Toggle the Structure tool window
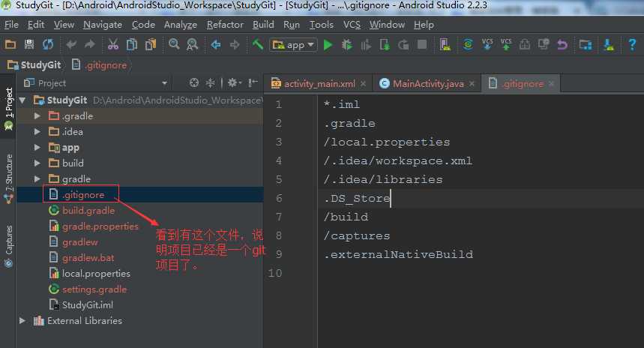The width and height of the screenshot is (644, 348). (x=8, y=179)
